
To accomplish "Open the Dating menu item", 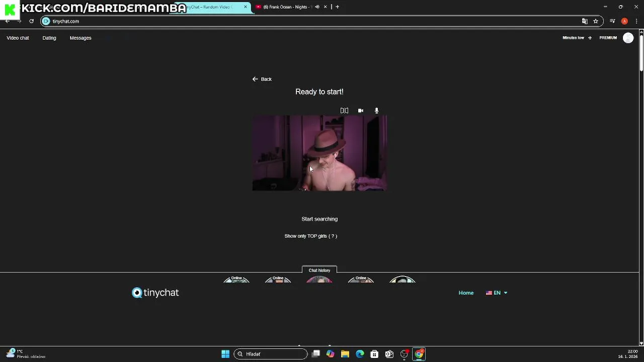I will pyautogui.click(x=49, y=38).
